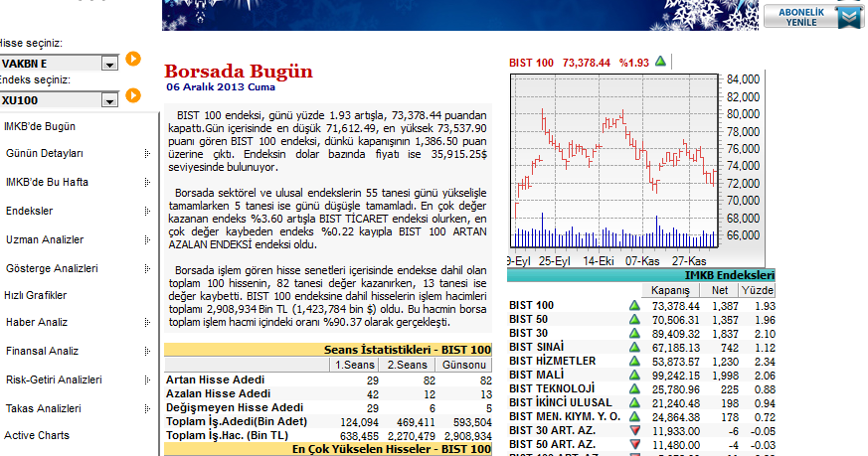
Task: Click the Yüzde column header
Action: tap(758, 290)
